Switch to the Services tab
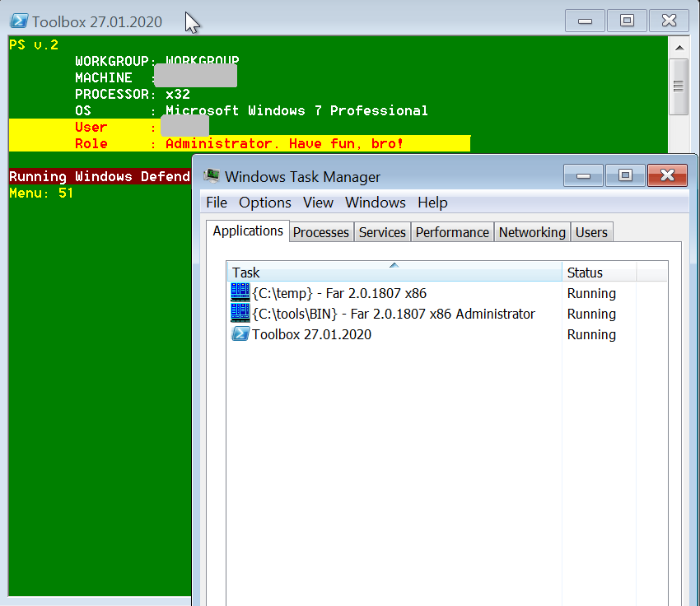The image size is (700, 606). (x=382, y=232)
